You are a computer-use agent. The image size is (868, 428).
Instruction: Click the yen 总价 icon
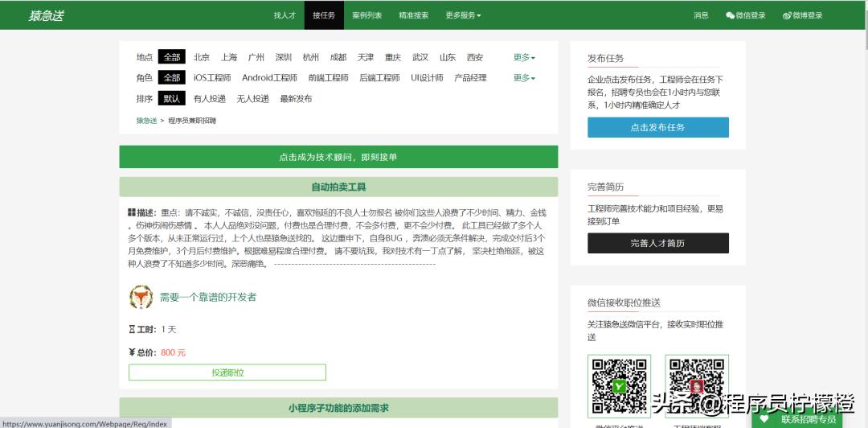point(132,352)
